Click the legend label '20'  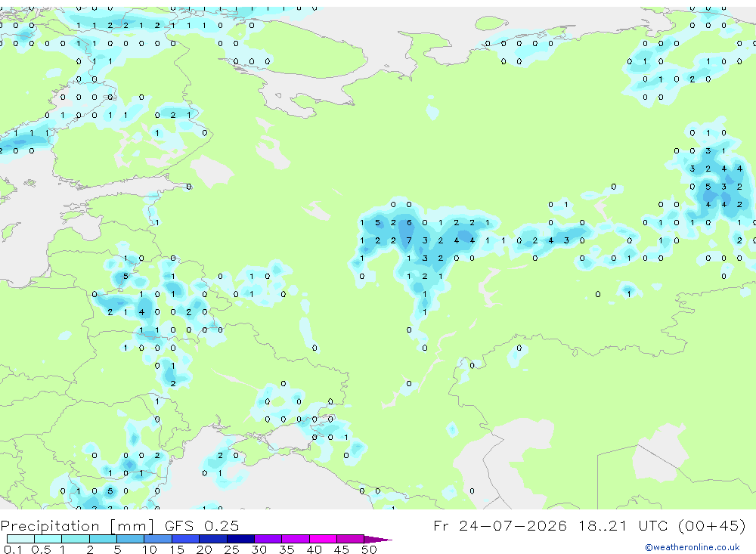click(204, 549)
